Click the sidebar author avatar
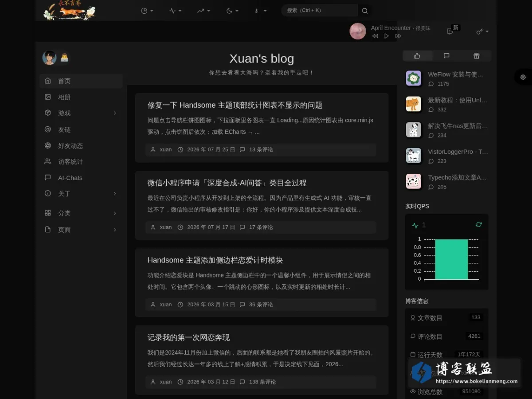 49,58
